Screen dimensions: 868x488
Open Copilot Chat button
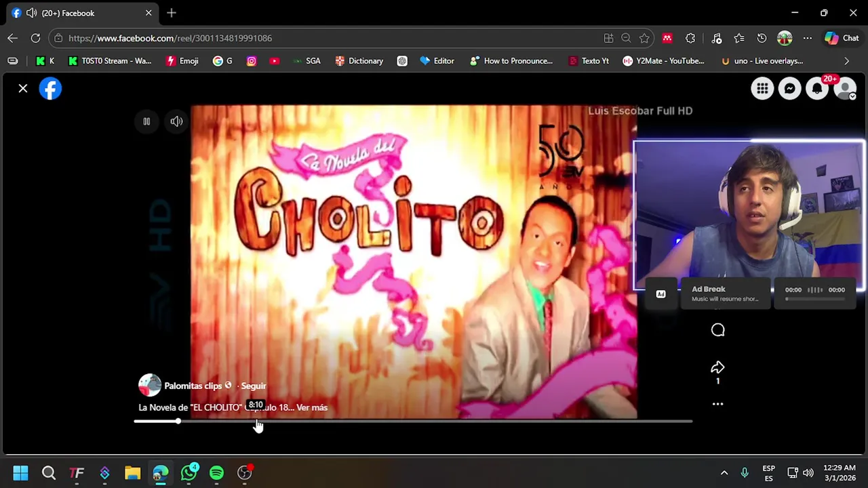[x=842, y=38]
